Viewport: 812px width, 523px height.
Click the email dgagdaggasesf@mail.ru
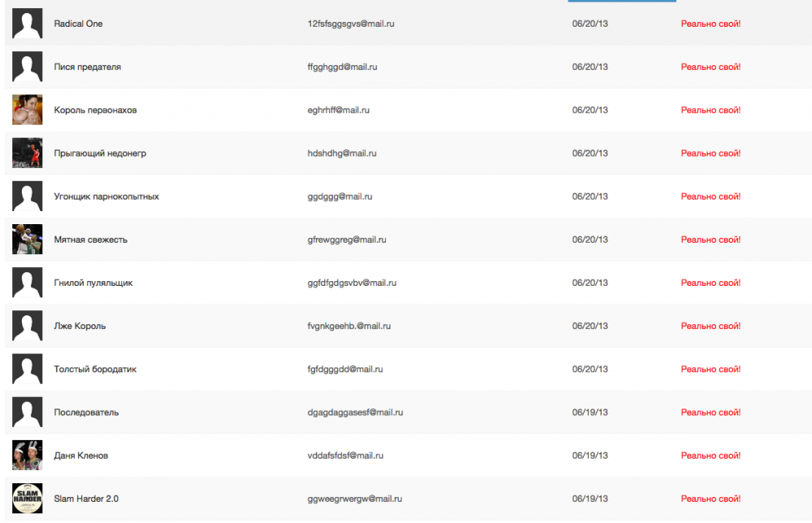coord(355,413)
